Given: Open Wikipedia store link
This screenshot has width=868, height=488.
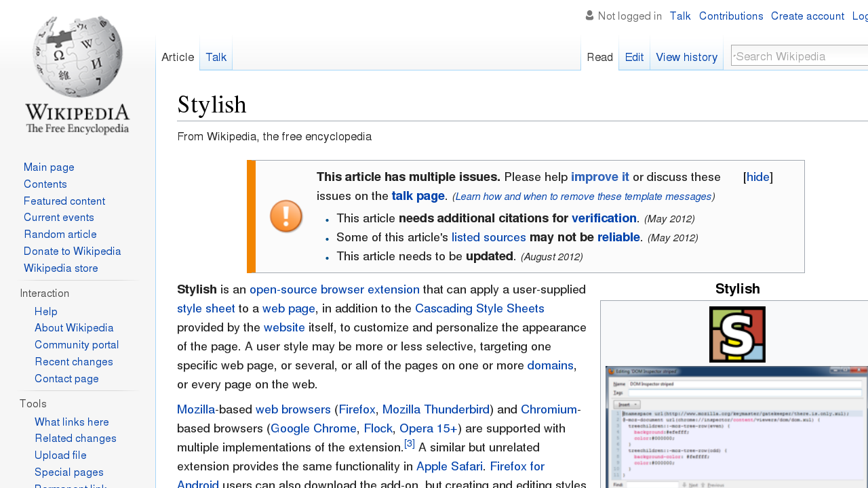Looking at the screenshot, I should coord(61,268).
